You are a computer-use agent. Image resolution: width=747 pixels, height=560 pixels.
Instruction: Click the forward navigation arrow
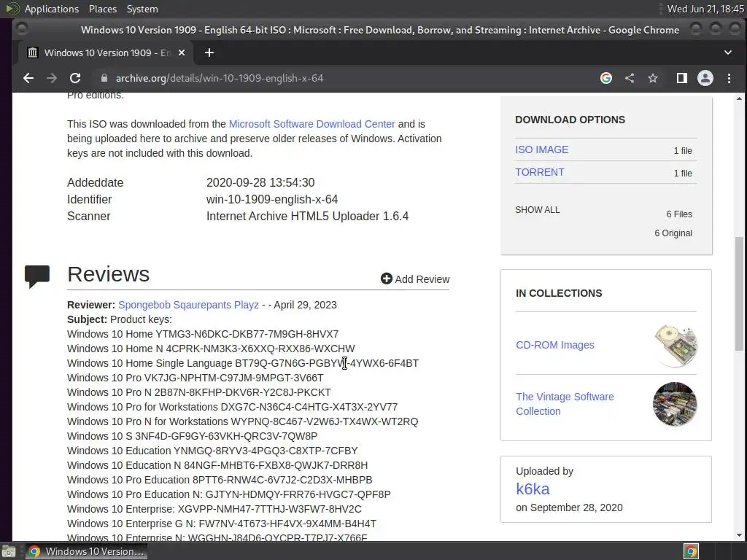pos(52,78)
